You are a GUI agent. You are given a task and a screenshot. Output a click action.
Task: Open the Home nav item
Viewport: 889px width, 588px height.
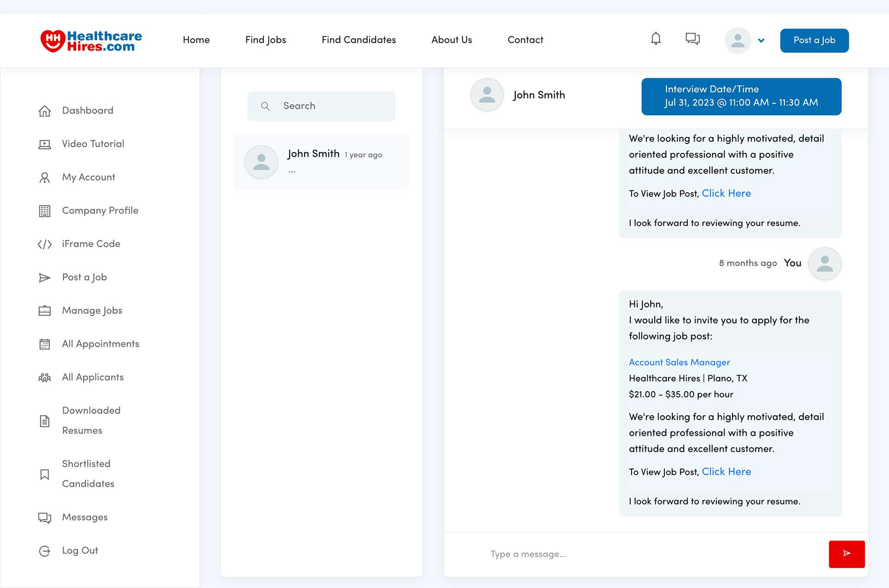point(196,40)
